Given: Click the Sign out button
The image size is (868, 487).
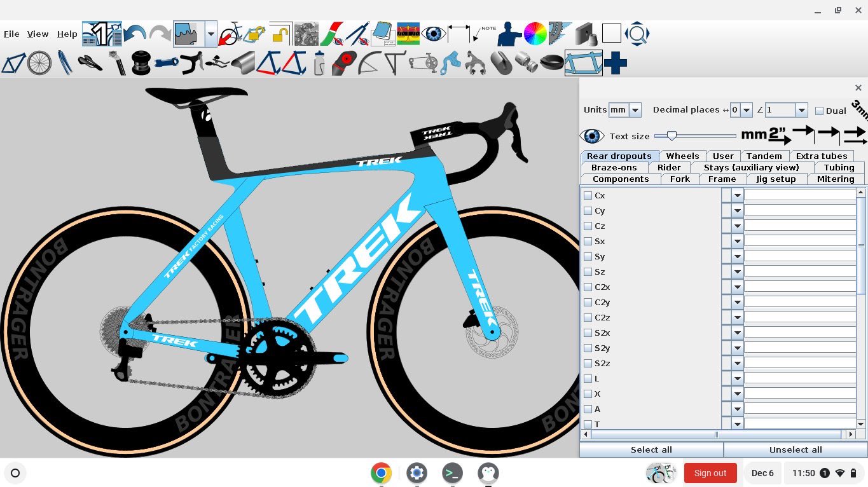Looking at the screenshot, I should [710, 473].
